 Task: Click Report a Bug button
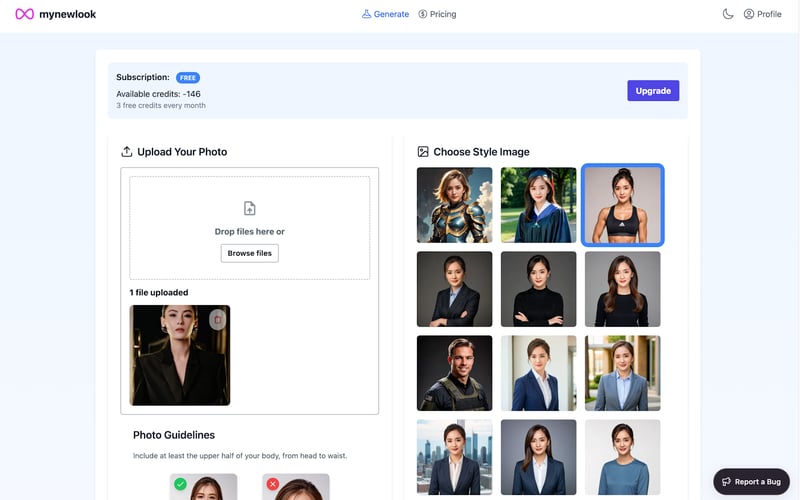pyautogui.click(x=751, y=482)
